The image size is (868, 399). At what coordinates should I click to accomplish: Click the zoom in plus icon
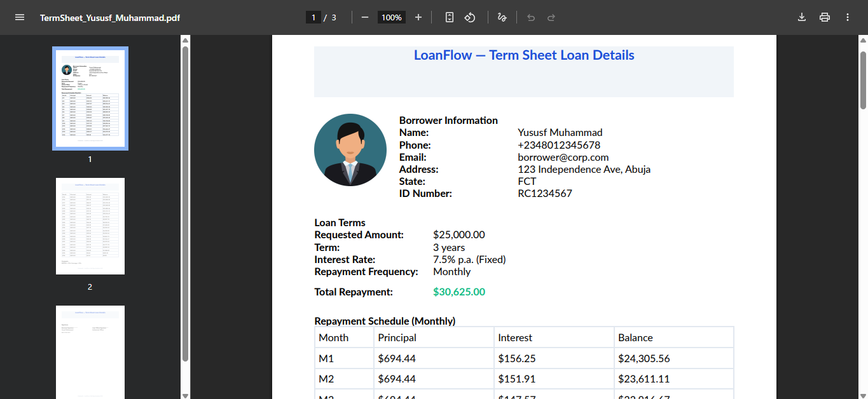coord(418,17)
